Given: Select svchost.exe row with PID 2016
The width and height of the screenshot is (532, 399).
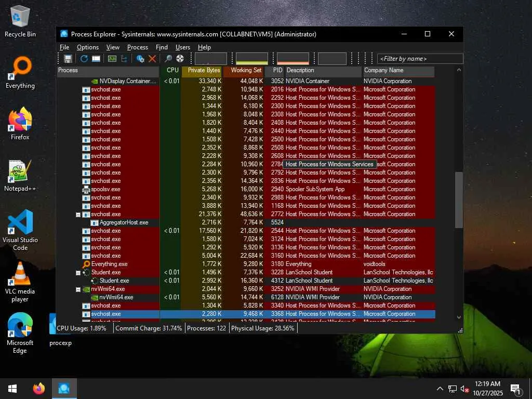Looking at the screenshot, I should [x=246, y=89].
